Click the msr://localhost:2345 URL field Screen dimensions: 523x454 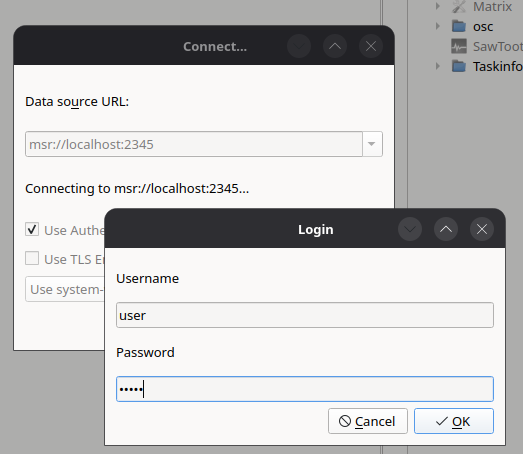[x=194, y=144]
